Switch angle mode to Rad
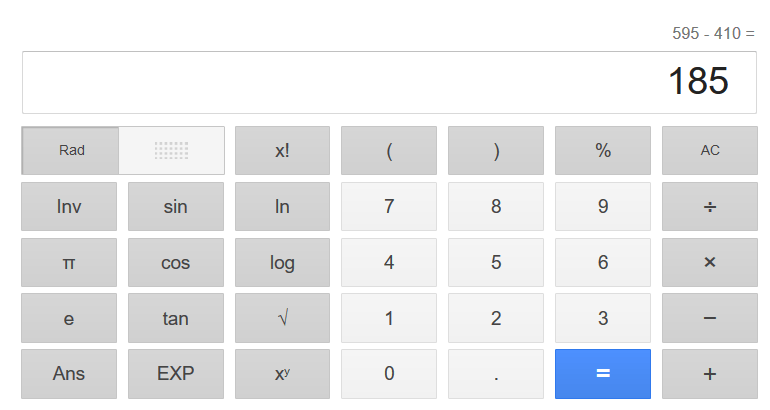This screenshot has height=410, width=770. [x=71, y=151]
